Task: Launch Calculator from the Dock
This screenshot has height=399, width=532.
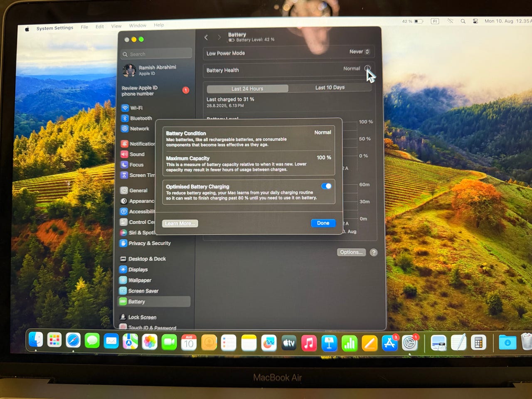Action: 478,343
